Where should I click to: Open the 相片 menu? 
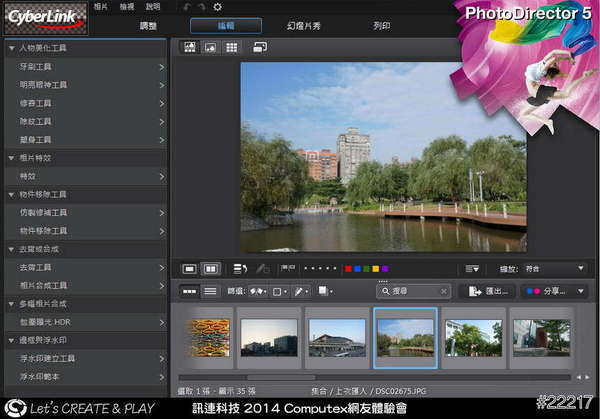click(101, 7)
